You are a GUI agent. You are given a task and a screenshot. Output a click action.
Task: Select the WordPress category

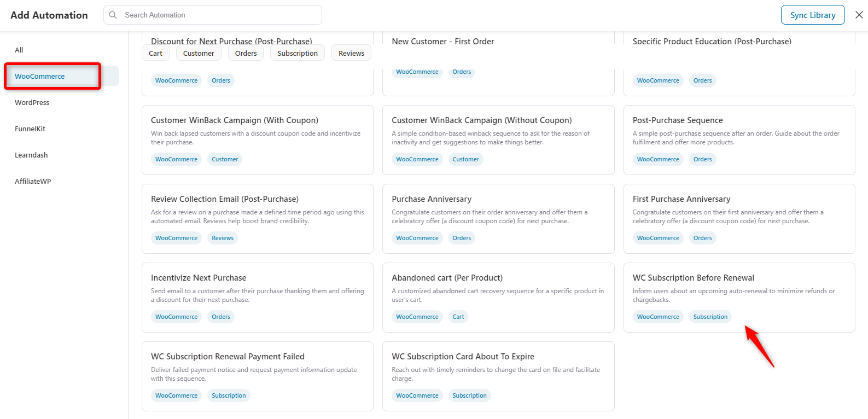32,102
